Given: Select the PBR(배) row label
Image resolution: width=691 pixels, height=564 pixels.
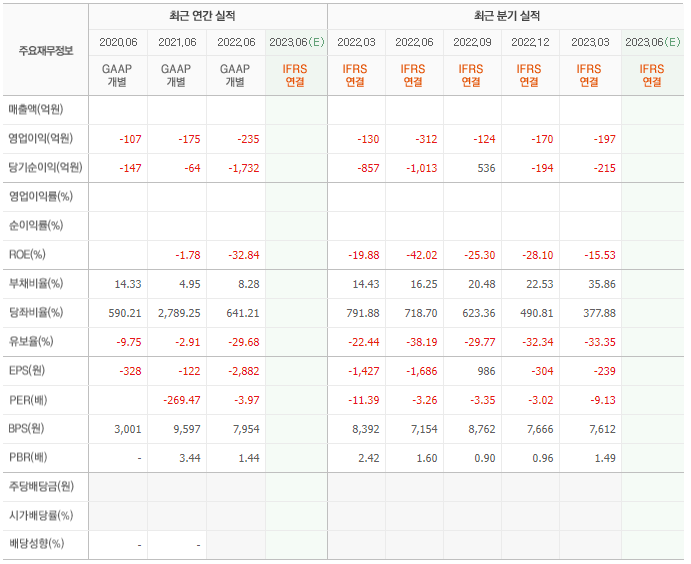Looking at the screenshot, I should point(28,457).
